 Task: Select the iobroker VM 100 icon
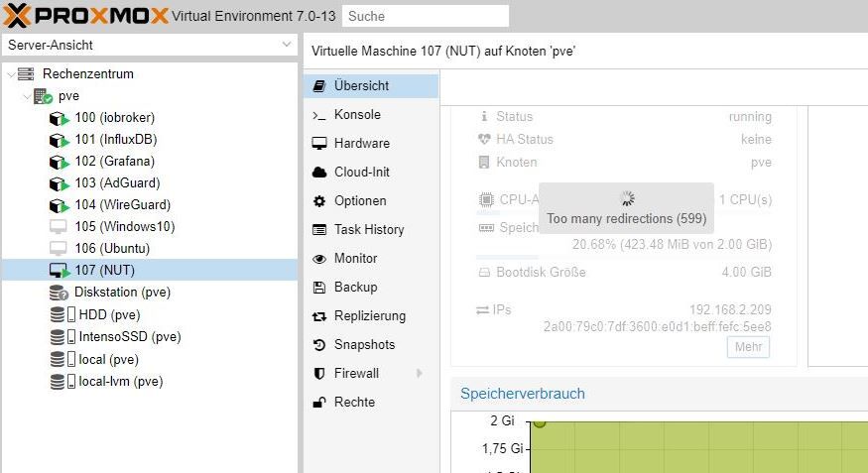[60, 118]
